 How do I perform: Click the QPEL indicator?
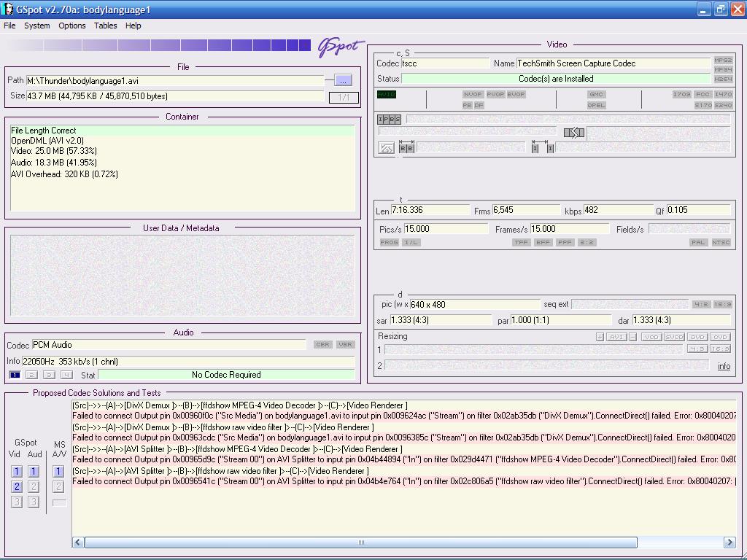596,105
